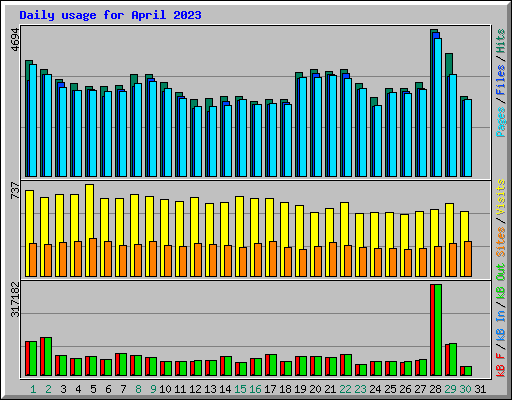Click day label 4 on the x-axis
Screen dimensions: 512x400
(78, 389)
